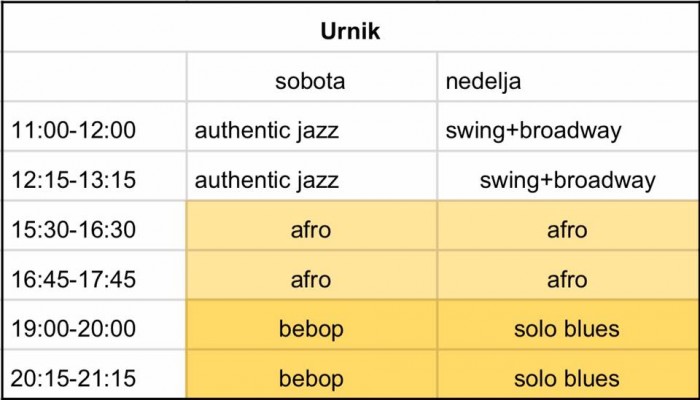
Task: Select Sunday's 15:30 afro cell
Action: pyautogui.click(x=567, y=225)
